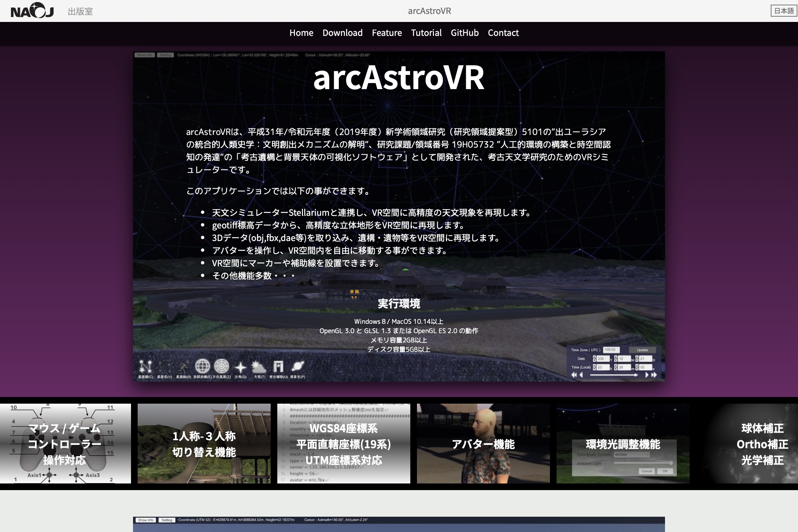Click the NAOJ logo
This screenshot has height=532, width=798.
click(x=32, y=11)
